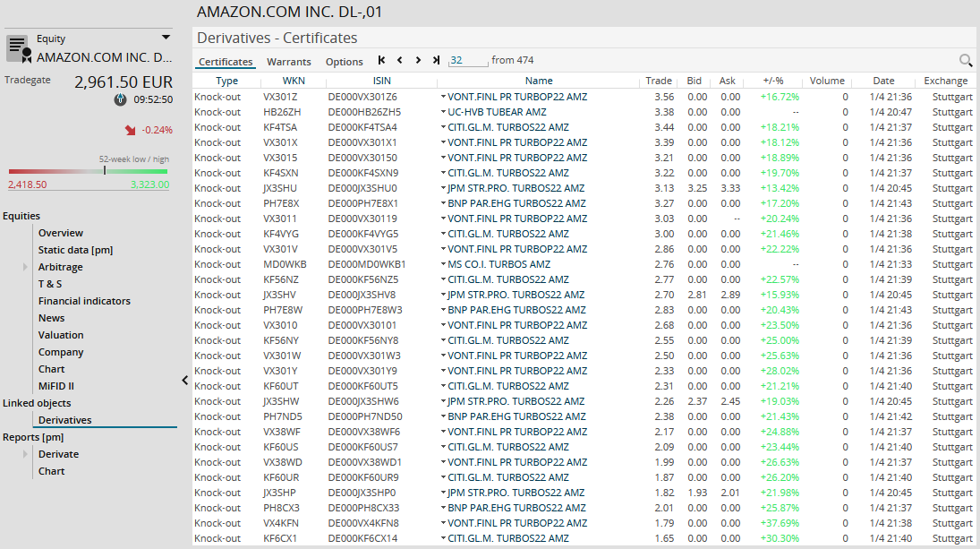The height and width of the screenshot is (549, 980).
Task: Collapse the left sidebar panel
Action: 185,381
